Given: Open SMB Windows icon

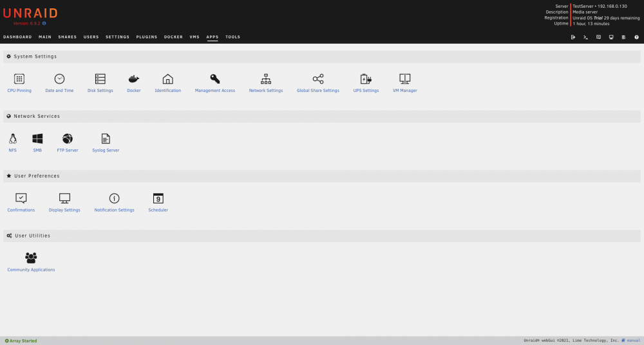Looking at the screenshot, I should coord(37,139).
